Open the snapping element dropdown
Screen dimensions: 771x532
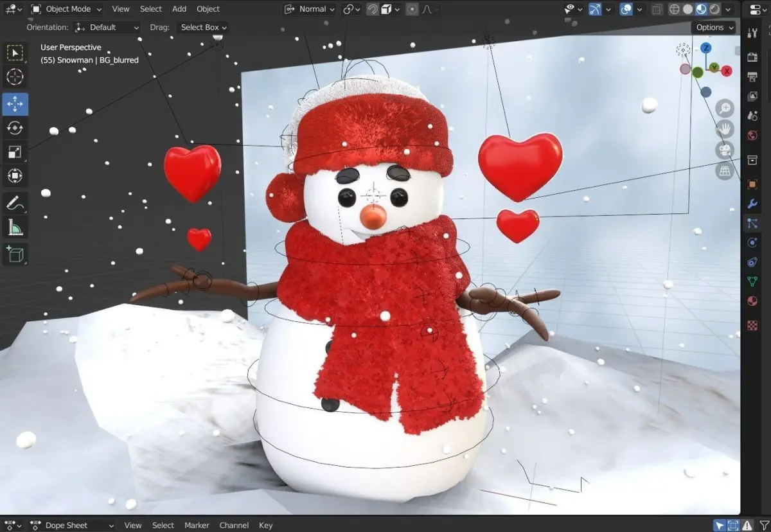391,9
